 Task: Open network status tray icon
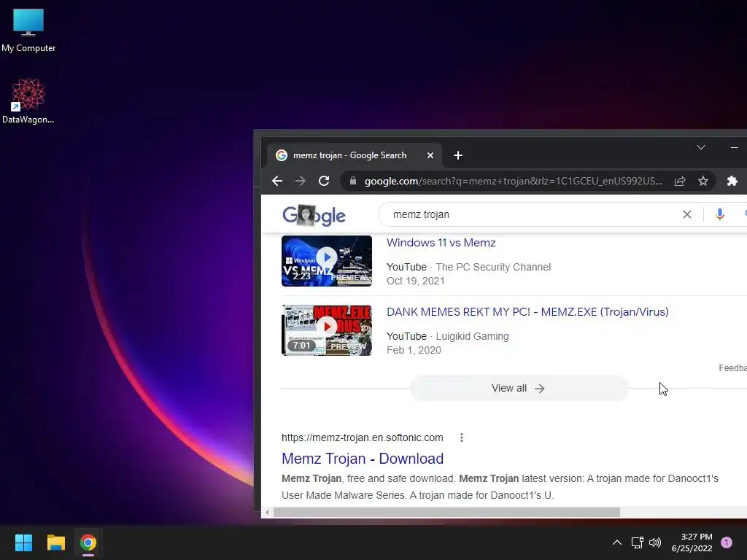tap(637, 542)
